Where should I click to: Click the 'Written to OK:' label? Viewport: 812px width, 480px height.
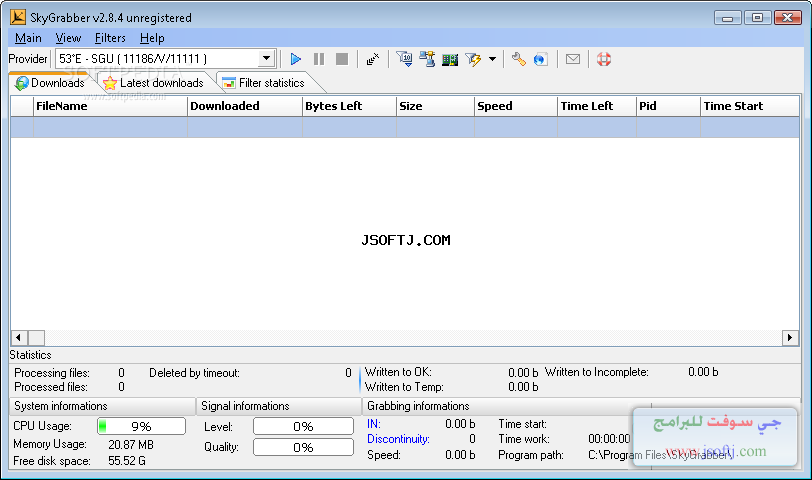point(398,372)
